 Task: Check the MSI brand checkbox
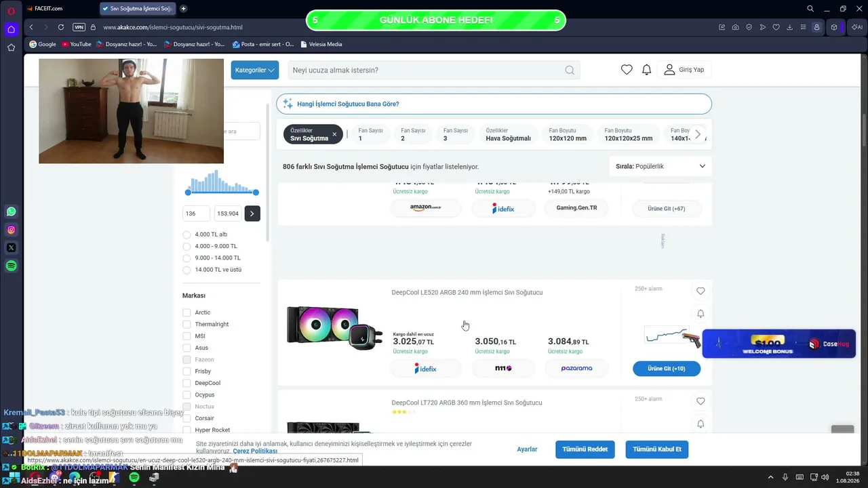point(186,336)
